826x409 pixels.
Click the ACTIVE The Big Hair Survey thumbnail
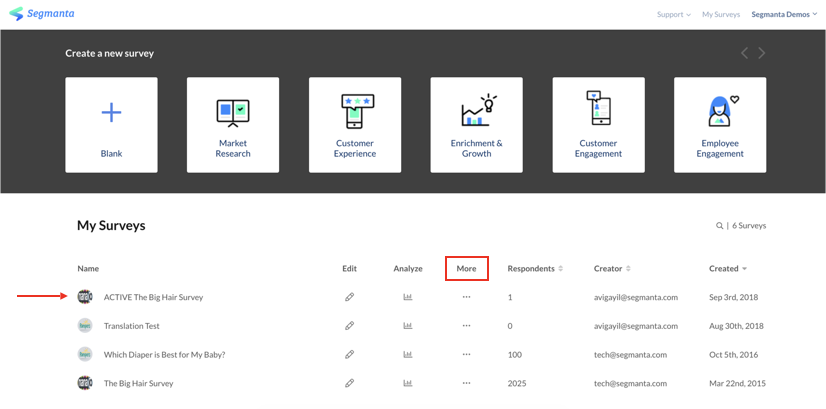click(85, 297)
